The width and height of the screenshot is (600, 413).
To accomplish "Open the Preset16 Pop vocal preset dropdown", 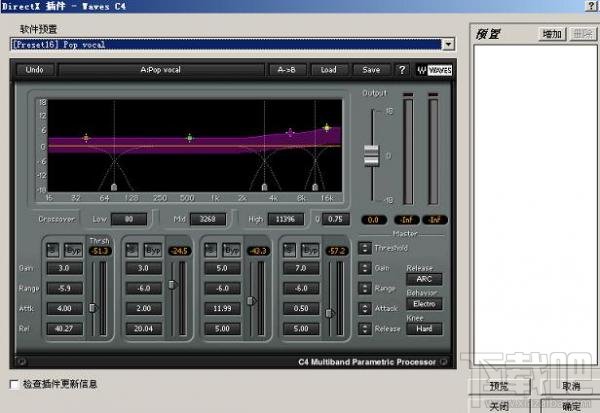I will click(448, 44).
